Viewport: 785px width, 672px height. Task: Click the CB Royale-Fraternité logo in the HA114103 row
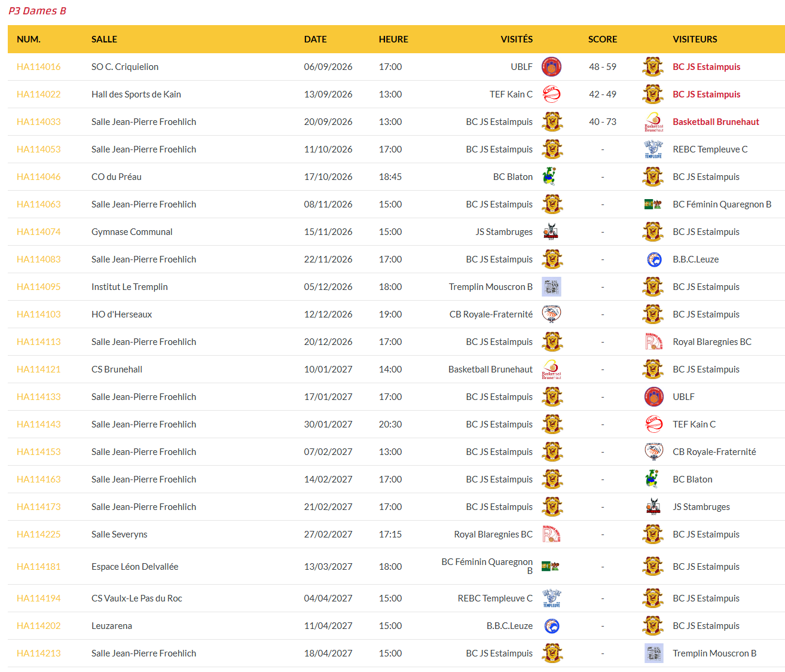point(551,314)
